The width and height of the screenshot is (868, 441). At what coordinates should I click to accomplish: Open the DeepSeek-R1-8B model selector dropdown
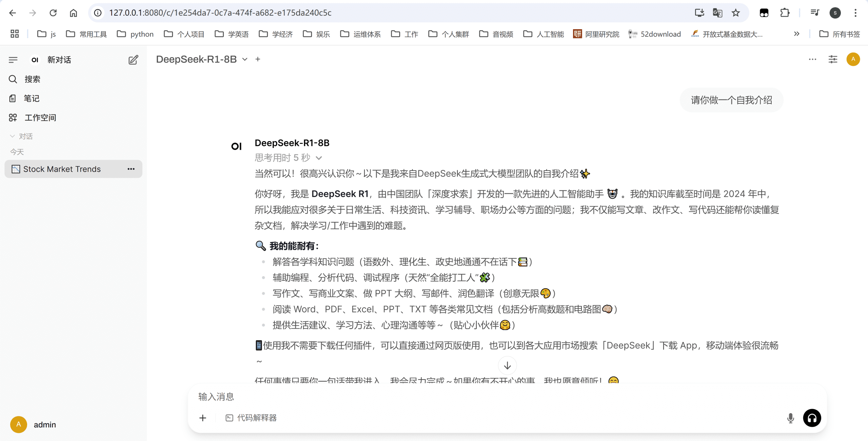202,59
